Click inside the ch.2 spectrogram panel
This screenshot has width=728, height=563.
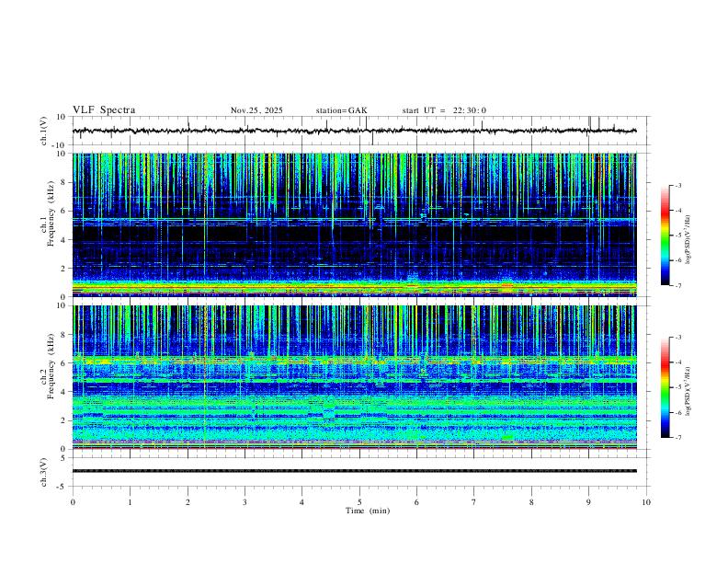pos(354,377)
